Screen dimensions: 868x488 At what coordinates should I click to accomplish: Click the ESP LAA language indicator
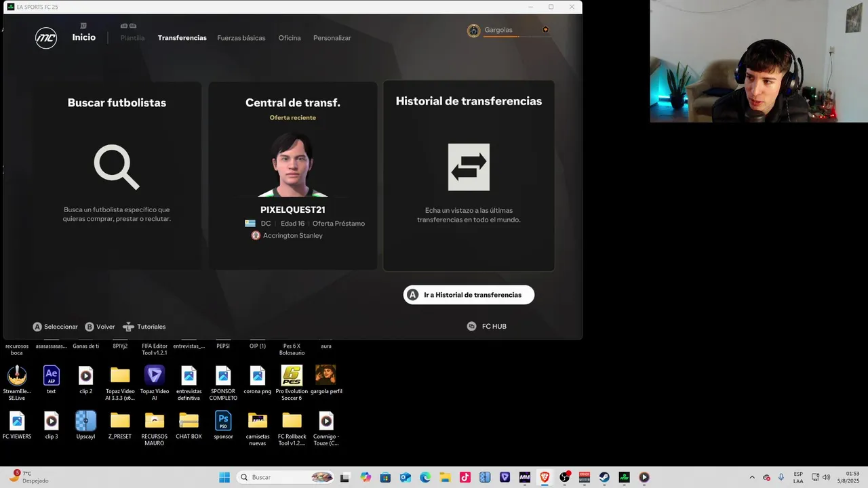pos(798,477)
